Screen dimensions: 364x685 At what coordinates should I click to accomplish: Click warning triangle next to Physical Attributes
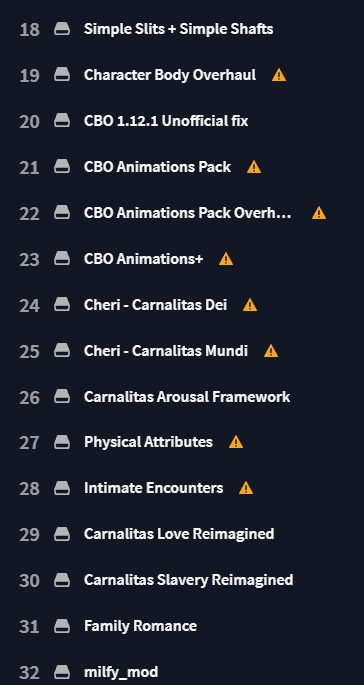point(236,443)
